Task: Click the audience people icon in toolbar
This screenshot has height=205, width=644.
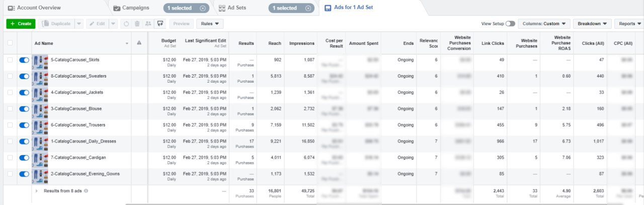Action: (148, 24)
